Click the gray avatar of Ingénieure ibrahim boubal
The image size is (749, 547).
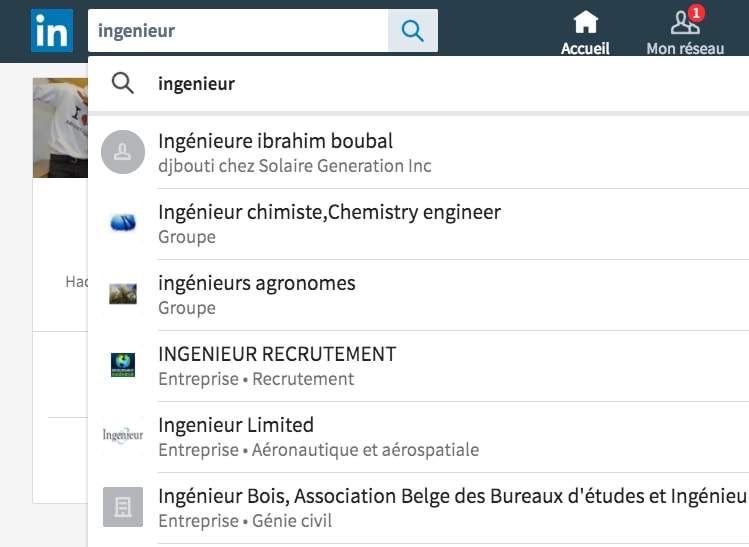pyautogui.click(x=123, y=152)
